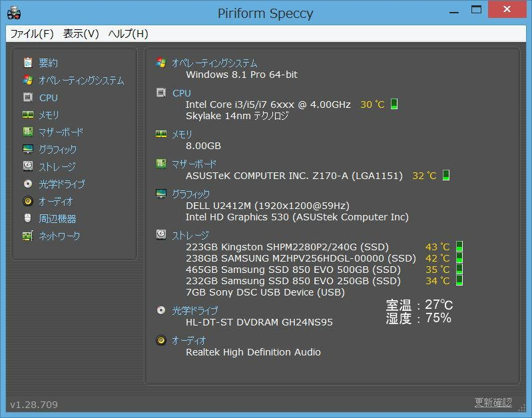Click the disc icon in summary pane
532x418 pixels.
(161, 310)
